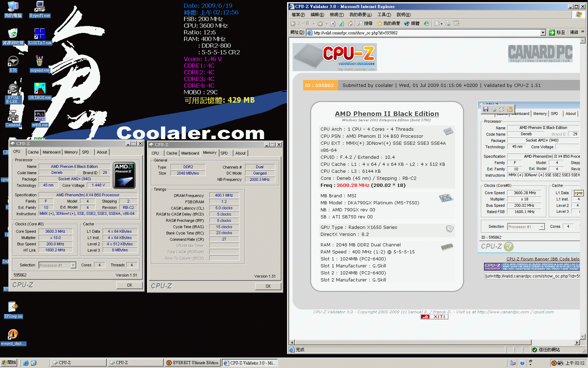Click OK in the left CPU-Z window
Viewport: 588px width, 368px height.
pos(129,285)
